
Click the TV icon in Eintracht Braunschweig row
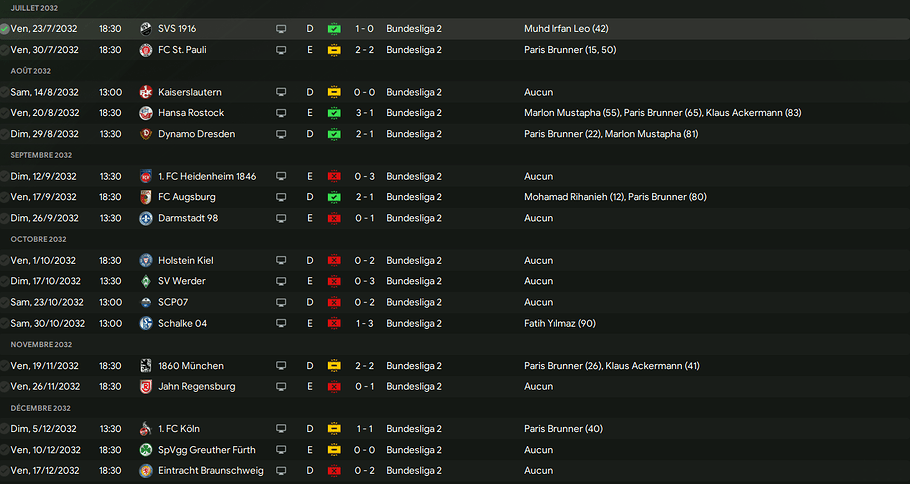pyautogui.click(x=281, y=471)
